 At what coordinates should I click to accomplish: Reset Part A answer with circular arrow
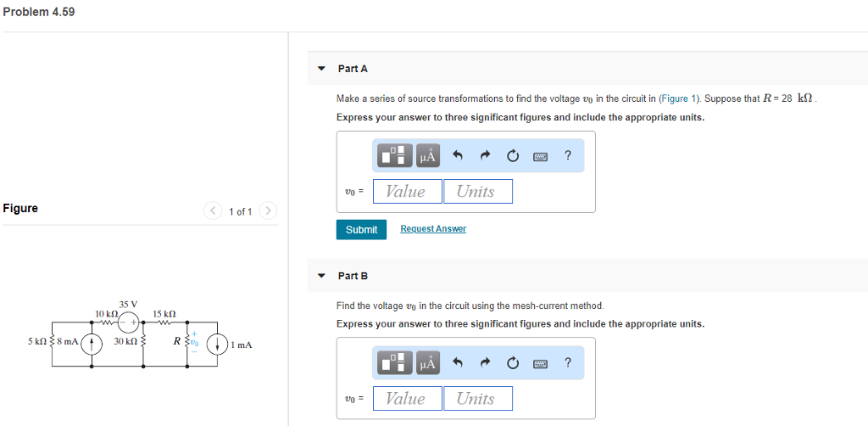coord(513,156)
